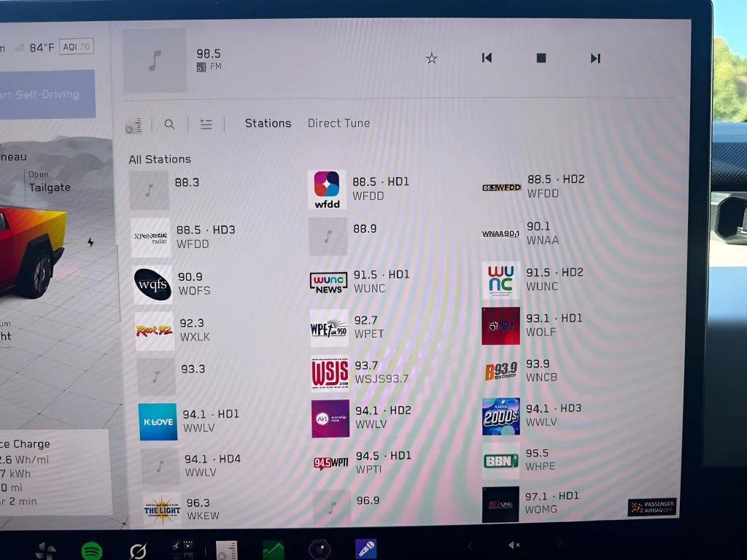
Task: Select the 93.1 HD1 WOLF station
Action: (532, 326)
